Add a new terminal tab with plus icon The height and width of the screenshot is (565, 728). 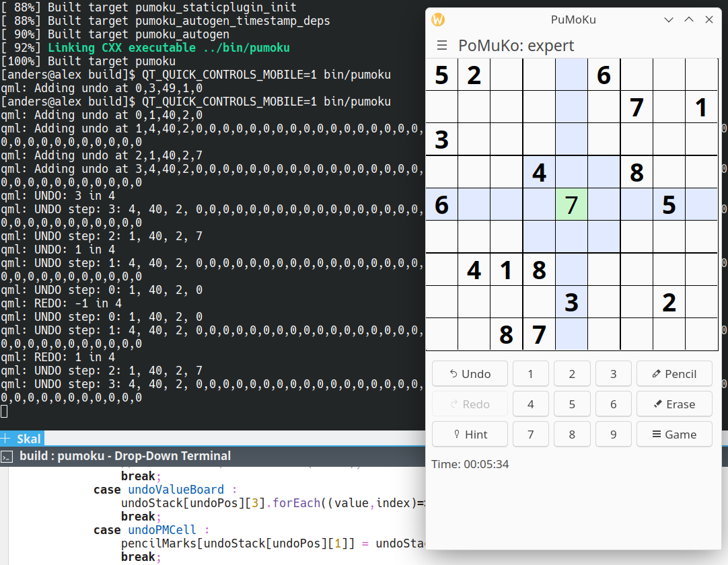[5, 439]
